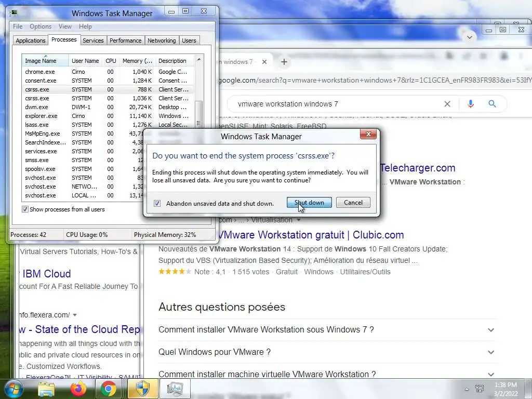Switch to the Networking tab
This screenshot has height=399, width=532.
pos(162,41)
